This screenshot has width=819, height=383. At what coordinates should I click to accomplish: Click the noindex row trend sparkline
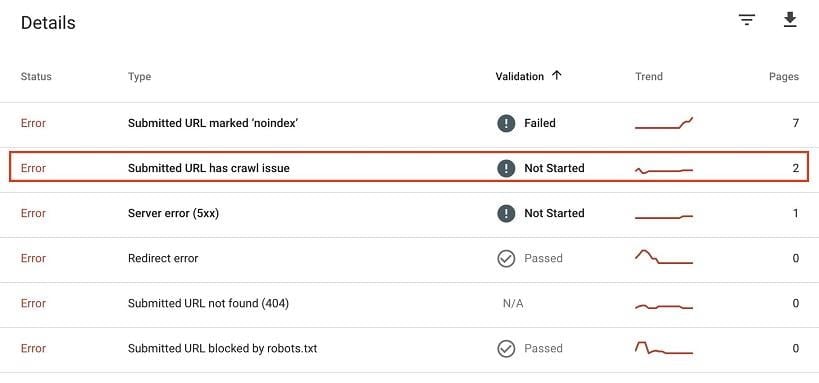[x=664, y=123]
